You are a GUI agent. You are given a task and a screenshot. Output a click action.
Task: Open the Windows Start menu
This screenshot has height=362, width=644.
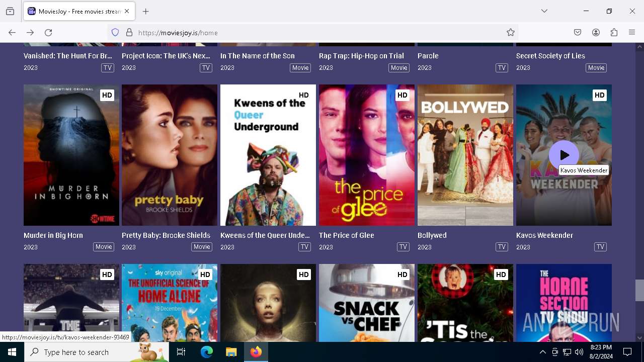pyautogui.click(x=12, y=352)
